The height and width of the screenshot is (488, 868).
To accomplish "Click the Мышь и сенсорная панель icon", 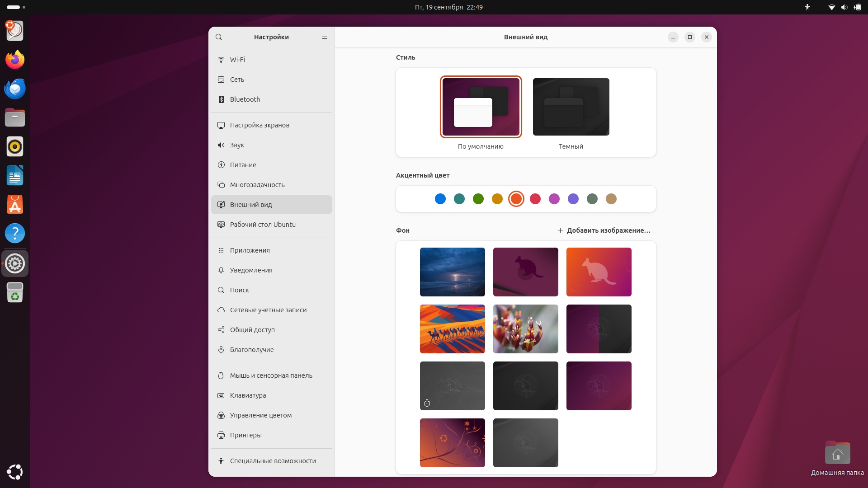I will click(221, 375).
